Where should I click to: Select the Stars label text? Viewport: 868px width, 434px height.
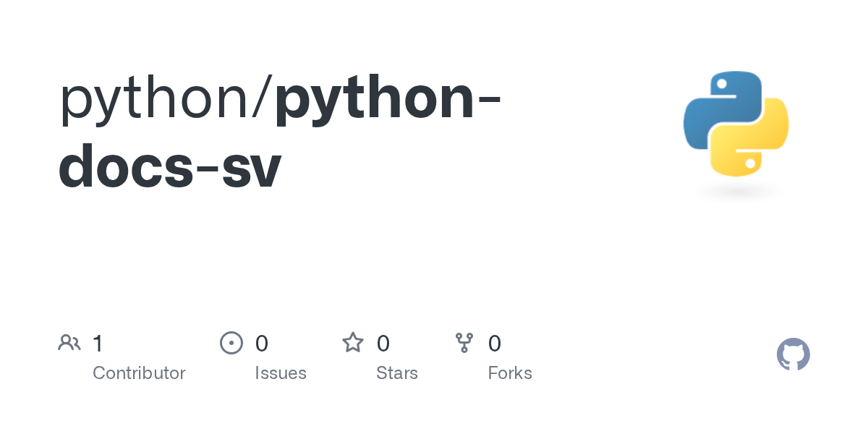pyautogui.click(x=397, y=373)
